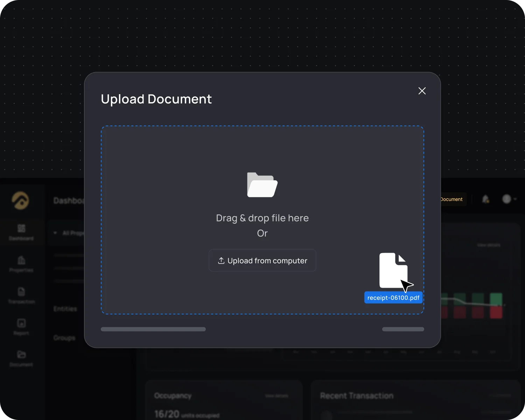Click View details on the Occupancy card

coord(276,395)
